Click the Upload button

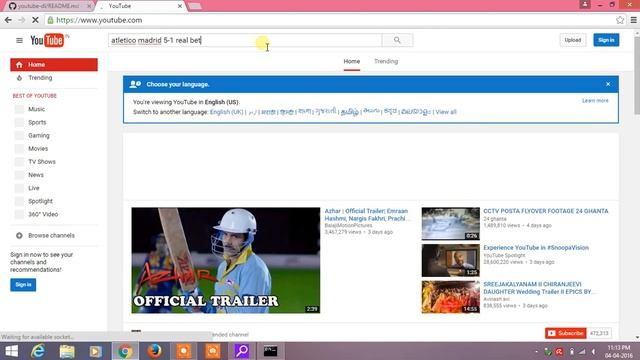(573, 40)
